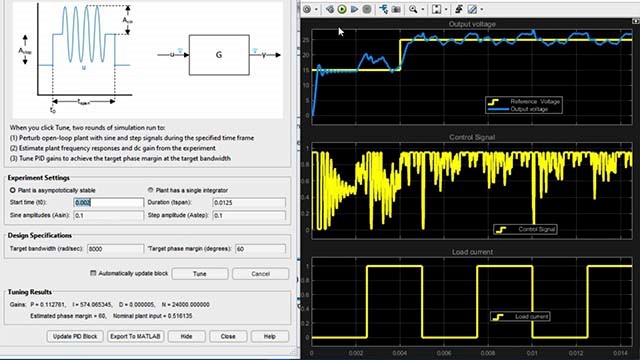Click the triggers icon in scope toolbar
The width and height of the screenshot is (640, 360).
[x=458, y=9]
